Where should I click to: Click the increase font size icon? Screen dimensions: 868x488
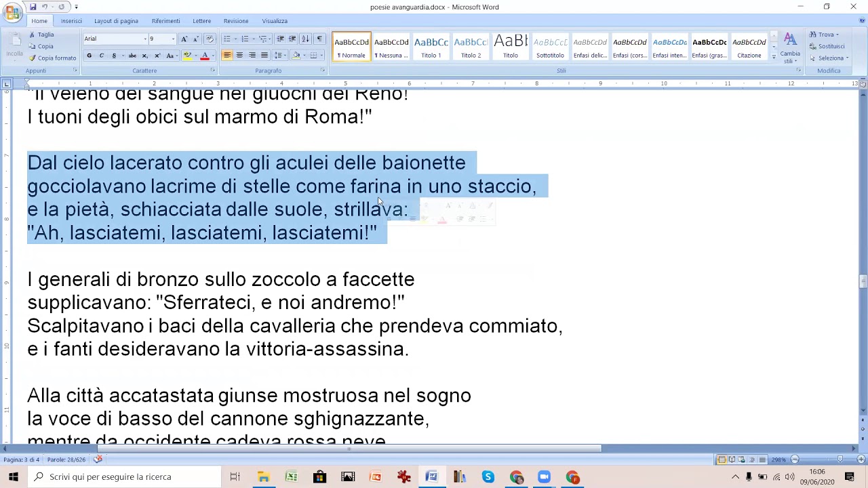184,39
